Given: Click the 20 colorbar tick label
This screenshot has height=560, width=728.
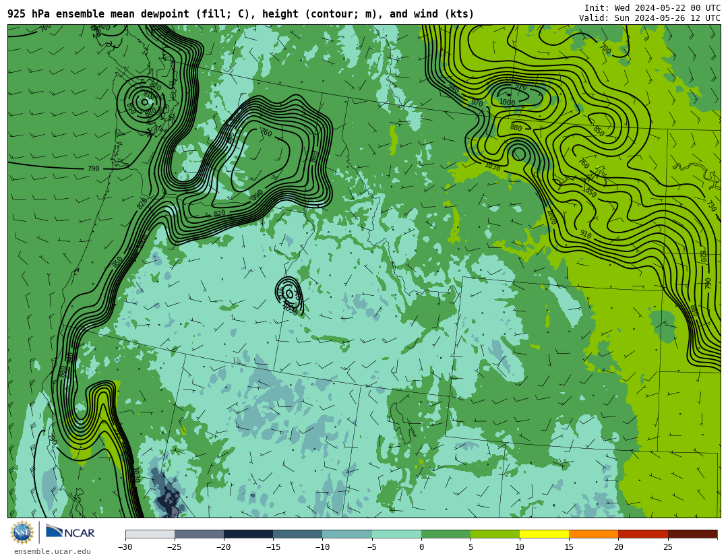Looking at the screenshot, I should (618, 547).
